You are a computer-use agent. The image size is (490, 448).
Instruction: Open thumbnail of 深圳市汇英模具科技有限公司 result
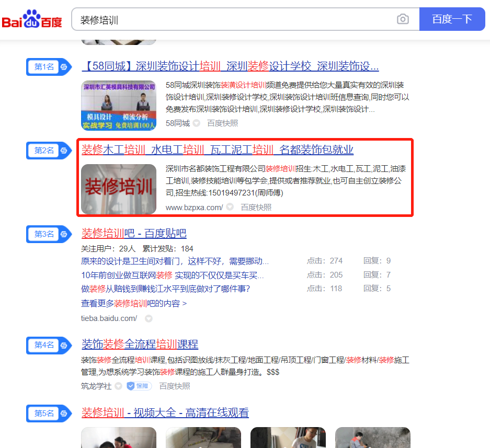click(118, 105)
